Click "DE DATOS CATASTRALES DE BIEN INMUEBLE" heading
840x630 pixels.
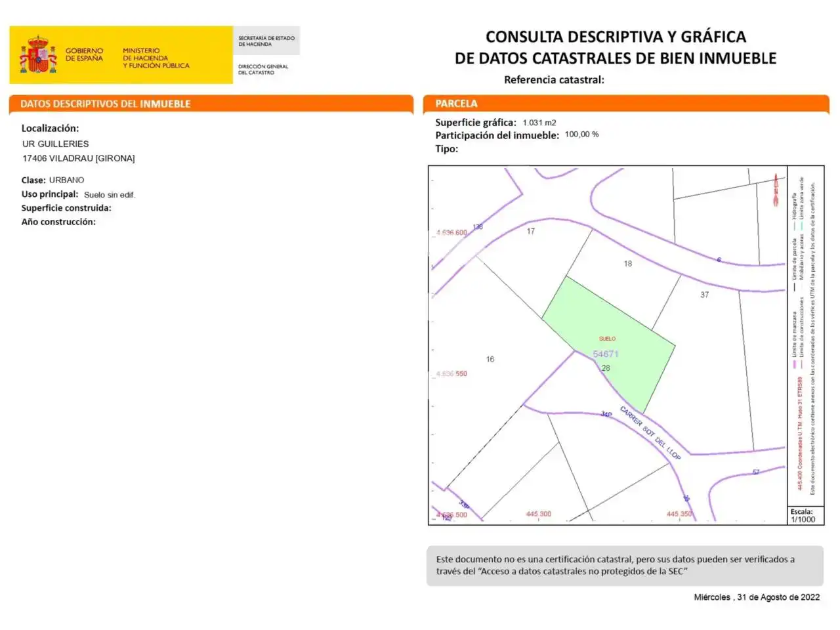coord(616,58)
